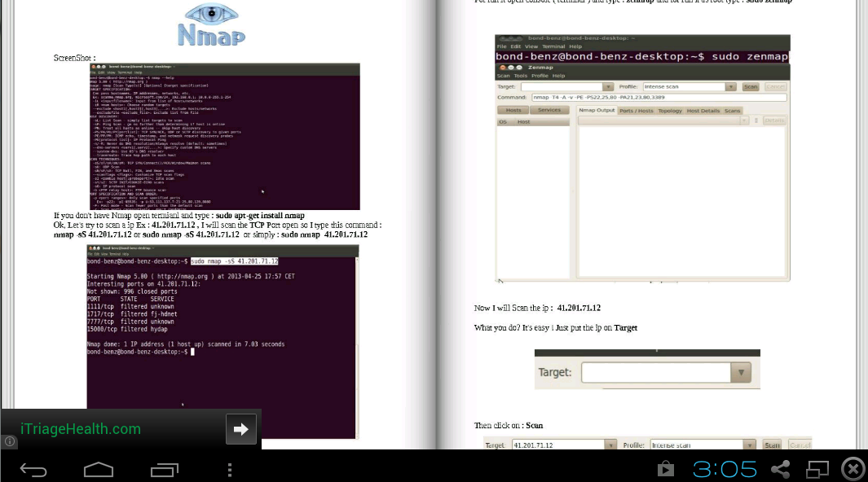
Task: Tap the 'sudo nmap -sS' terminal screenshot
Action: [x=223, y=342]
